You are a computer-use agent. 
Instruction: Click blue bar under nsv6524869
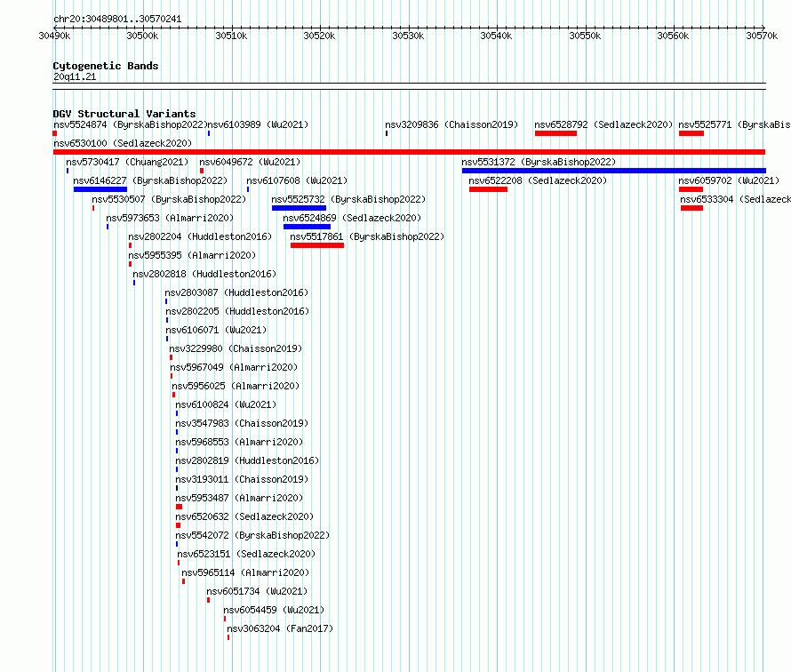click(x=308, y=227)
